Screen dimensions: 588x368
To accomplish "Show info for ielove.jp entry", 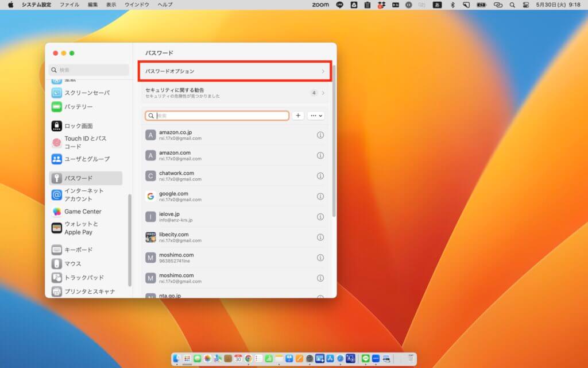I will tap(320, 217).
